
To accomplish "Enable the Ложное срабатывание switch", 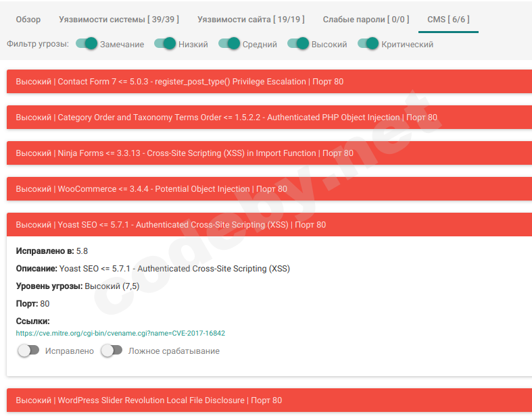I will pos(112,350).
